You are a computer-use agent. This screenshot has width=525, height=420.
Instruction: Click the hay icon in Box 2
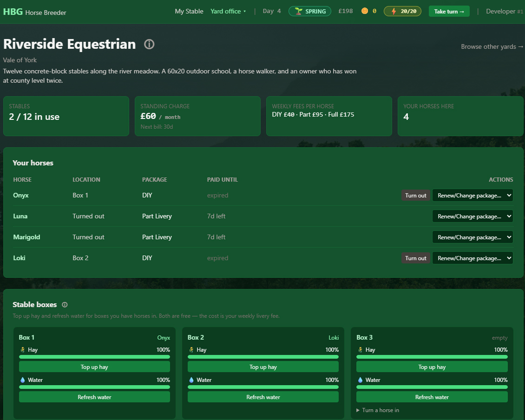click(191, 349)
